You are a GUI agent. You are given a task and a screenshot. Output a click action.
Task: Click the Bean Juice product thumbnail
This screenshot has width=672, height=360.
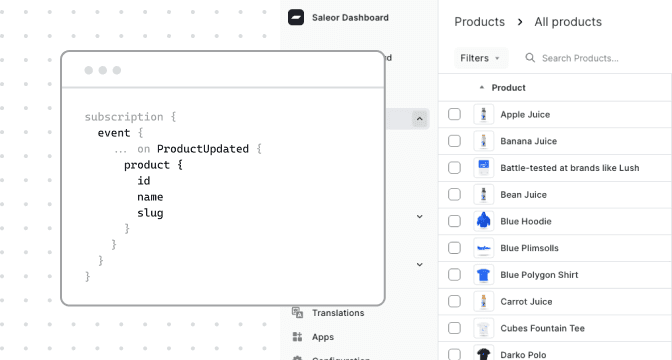click(x=483, y=195)
